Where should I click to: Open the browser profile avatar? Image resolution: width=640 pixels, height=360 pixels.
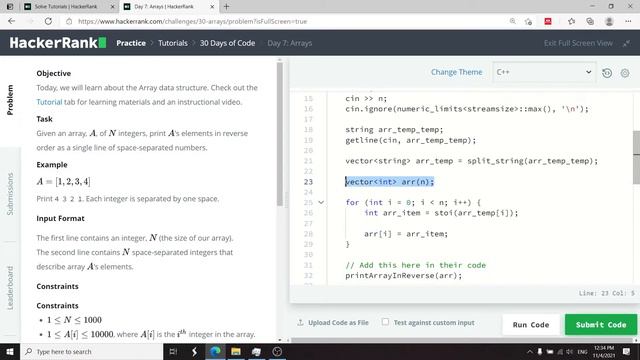tap(609, 21)
